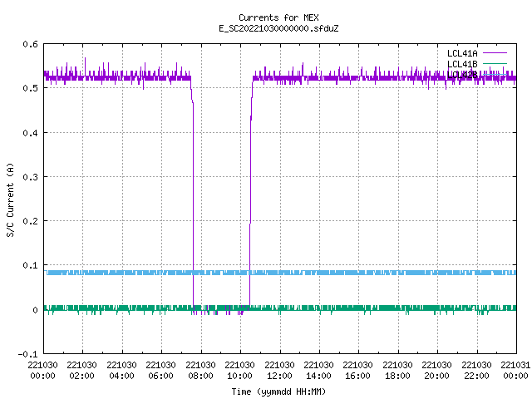Click the 0.3 y-axis tick label

[30, 177]
